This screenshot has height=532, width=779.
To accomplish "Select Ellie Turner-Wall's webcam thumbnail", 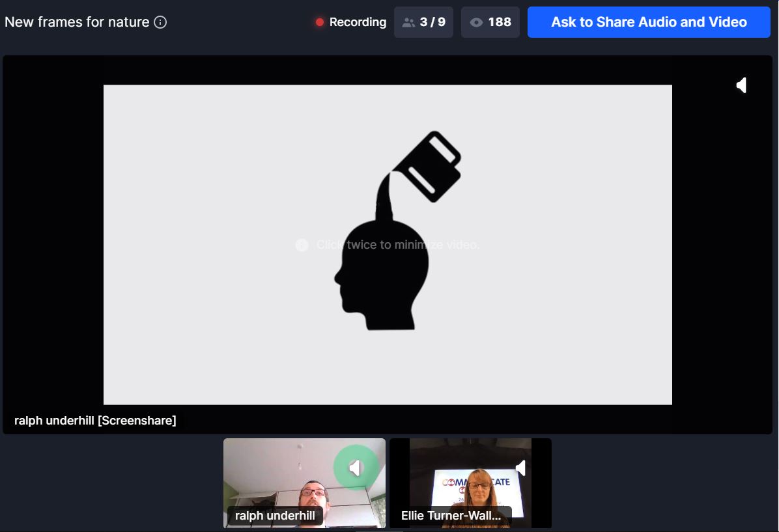I will point(470,483).
